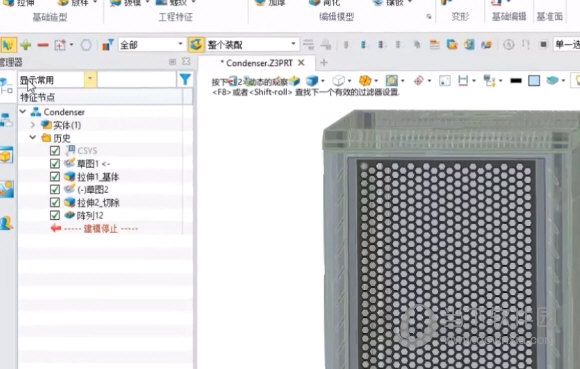Screen dimensions: 580x369
Task: Select the 拉伸2_切除 cut feature
Action: click(x=98, y=203)
